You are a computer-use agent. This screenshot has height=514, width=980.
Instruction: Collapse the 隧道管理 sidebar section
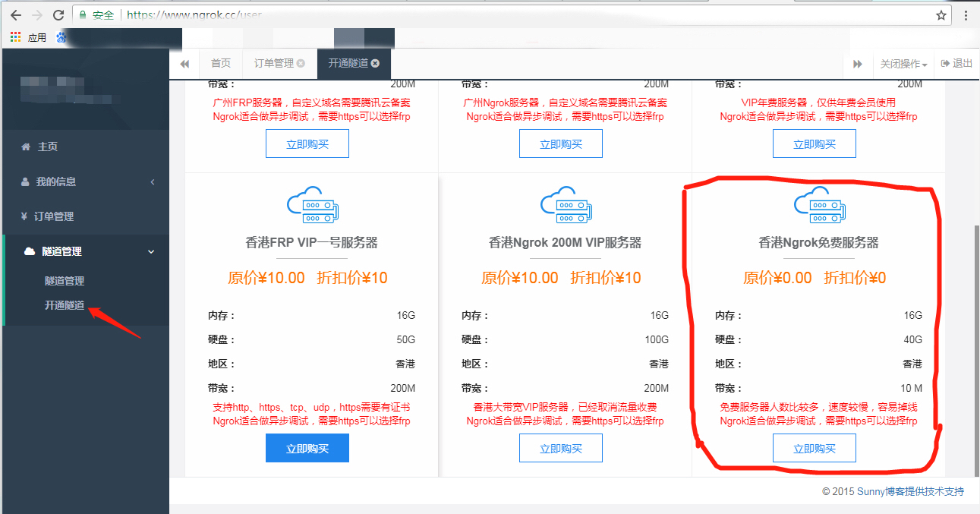86,251
